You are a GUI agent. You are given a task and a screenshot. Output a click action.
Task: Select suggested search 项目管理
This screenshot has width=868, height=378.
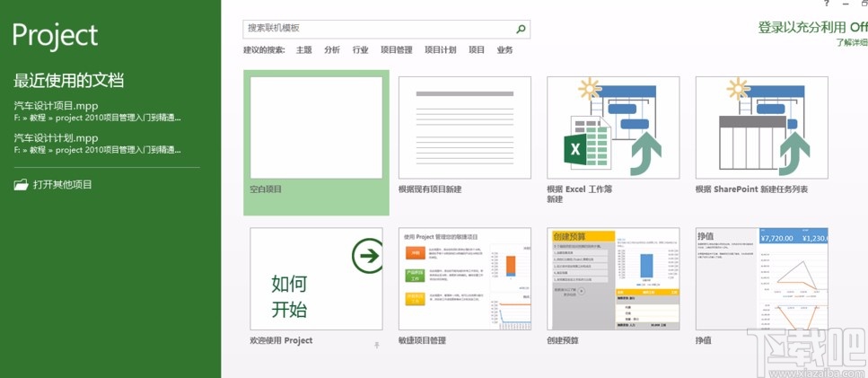coord(397,49)
